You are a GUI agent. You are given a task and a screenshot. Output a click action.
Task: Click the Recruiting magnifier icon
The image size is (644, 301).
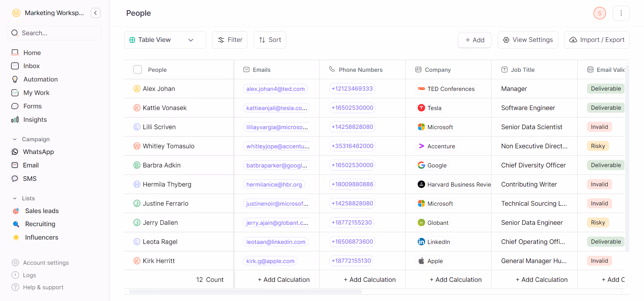click(x=16, y=224)
